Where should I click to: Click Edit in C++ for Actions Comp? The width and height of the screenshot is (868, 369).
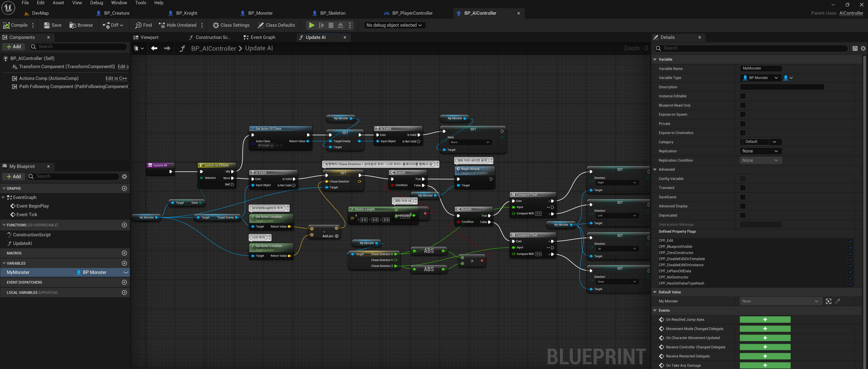click(116, 79)
